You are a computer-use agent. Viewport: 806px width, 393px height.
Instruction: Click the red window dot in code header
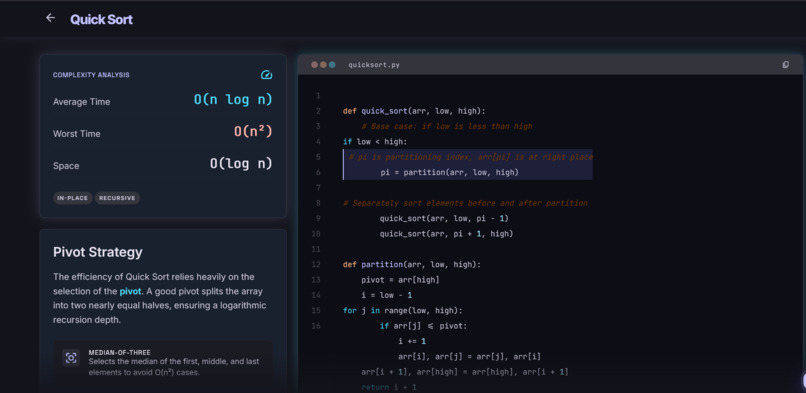pyautogui.click(x=314, y=65)
